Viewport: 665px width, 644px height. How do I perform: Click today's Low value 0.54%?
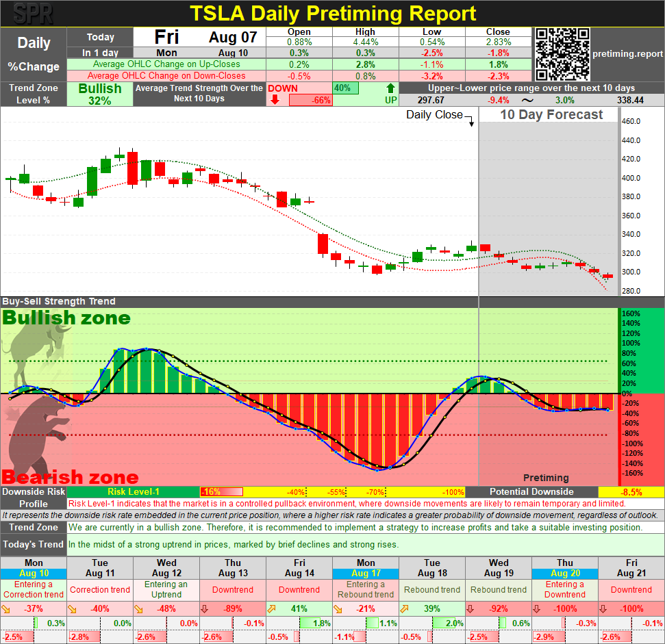click(432, 42)
